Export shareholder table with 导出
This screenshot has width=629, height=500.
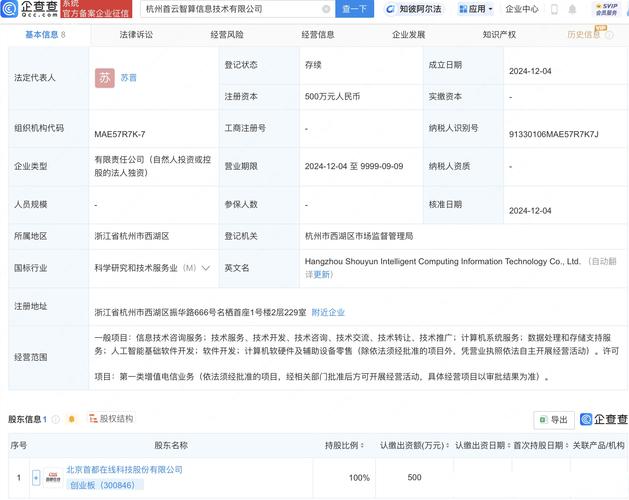(x=554, y=420)
